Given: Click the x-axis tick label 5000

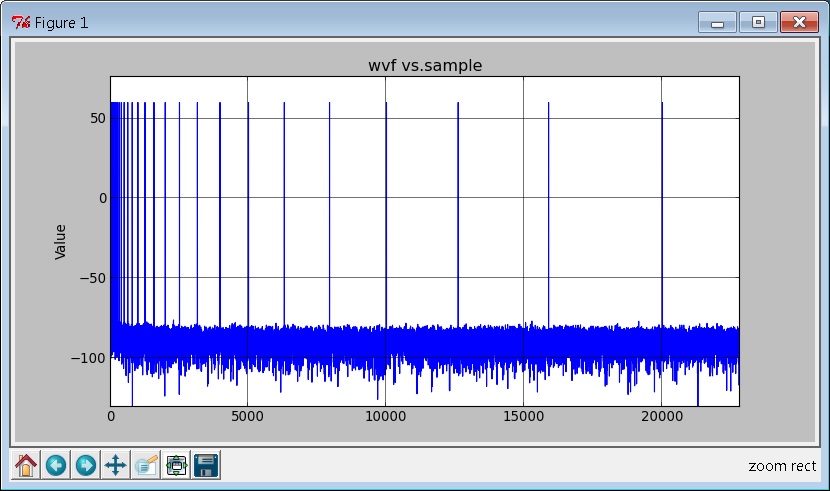Looking at the screenshot, I should [x=247, y=416].
